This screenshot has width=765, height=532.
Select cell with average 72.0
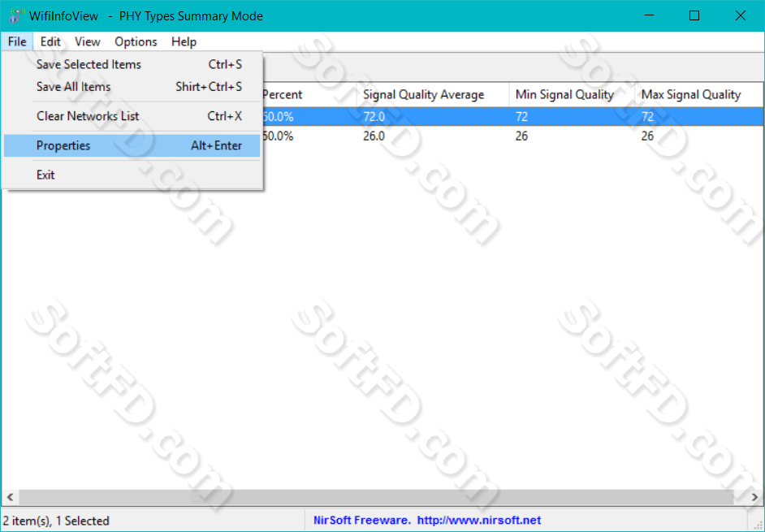pos(374,117)
